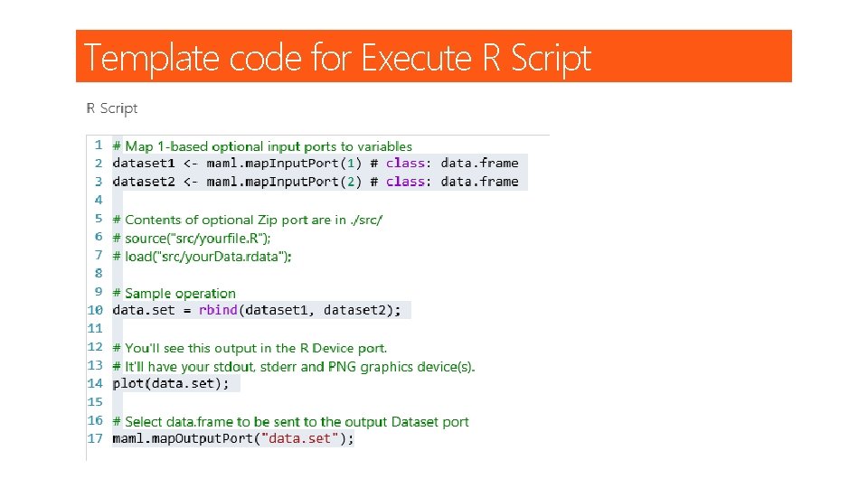868x488 pixels.
Task: Click the comment 'You'll see this output in the R Device port.'
Action: 250,348
